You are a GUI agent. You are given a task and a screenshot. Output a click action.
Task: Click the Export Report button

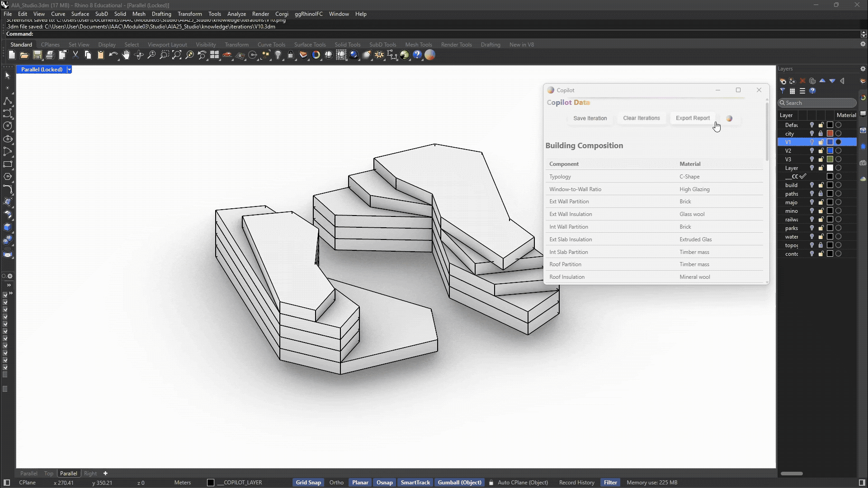(x=693, y=118)
